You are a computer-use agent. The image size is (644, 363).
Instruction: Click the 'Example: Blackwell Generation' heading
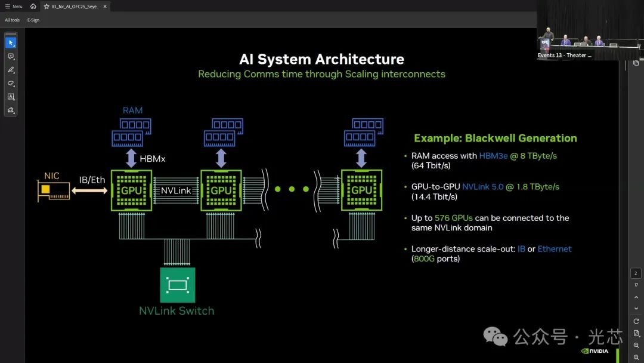(x=496, y=138)
